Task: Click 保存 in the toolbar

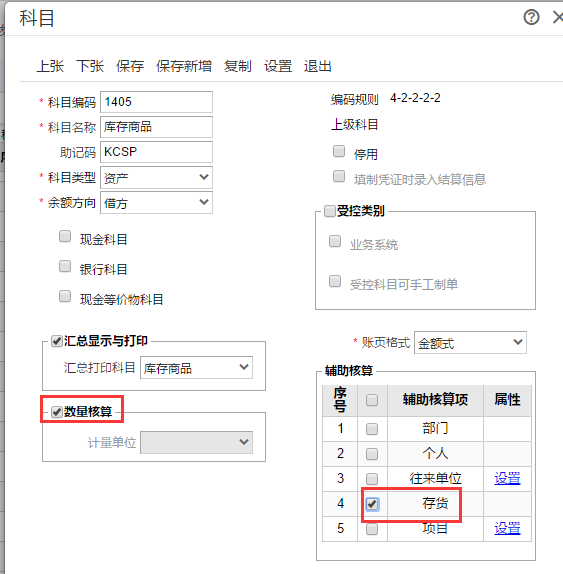Action: click(x=130, y=66)
